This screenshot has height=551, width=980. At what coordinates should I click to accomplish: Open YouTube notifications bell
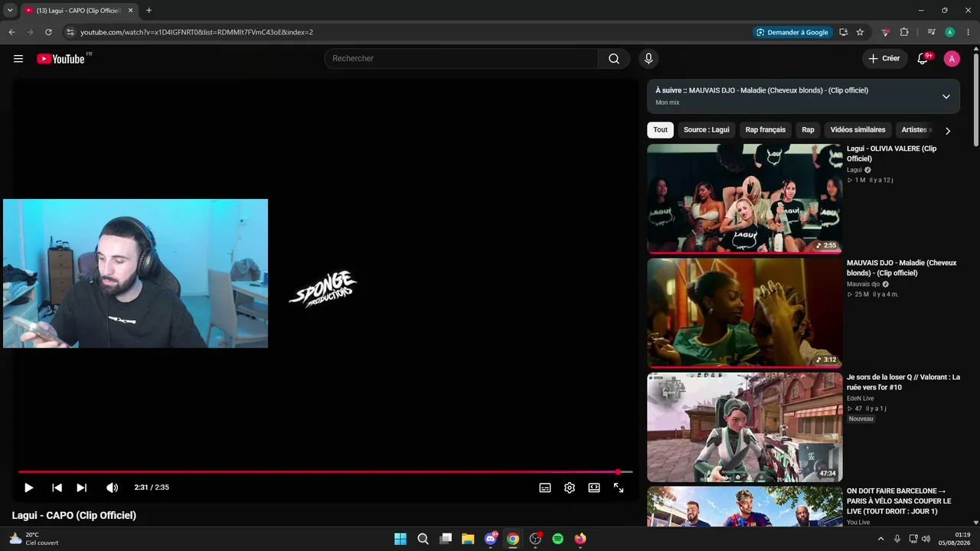point(923,59)
